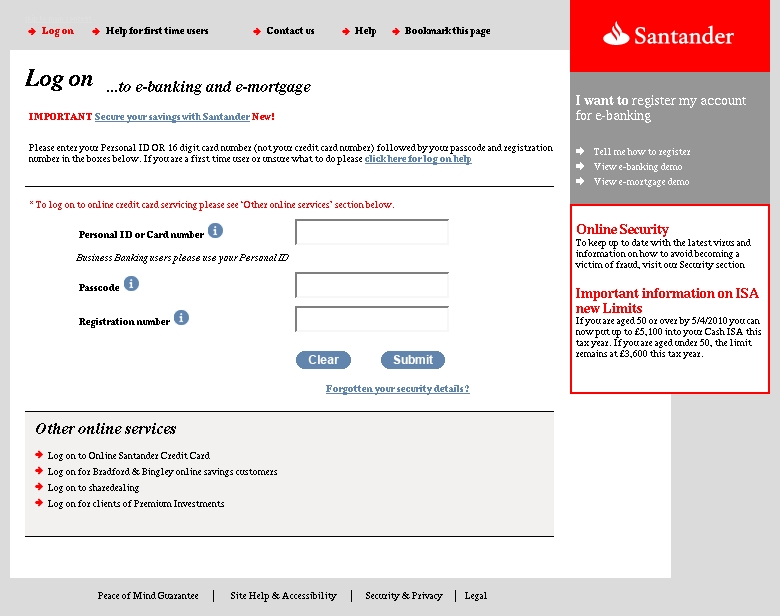
Task: Open Log on to Online Santander Credit Card
Action: (128, 455)
